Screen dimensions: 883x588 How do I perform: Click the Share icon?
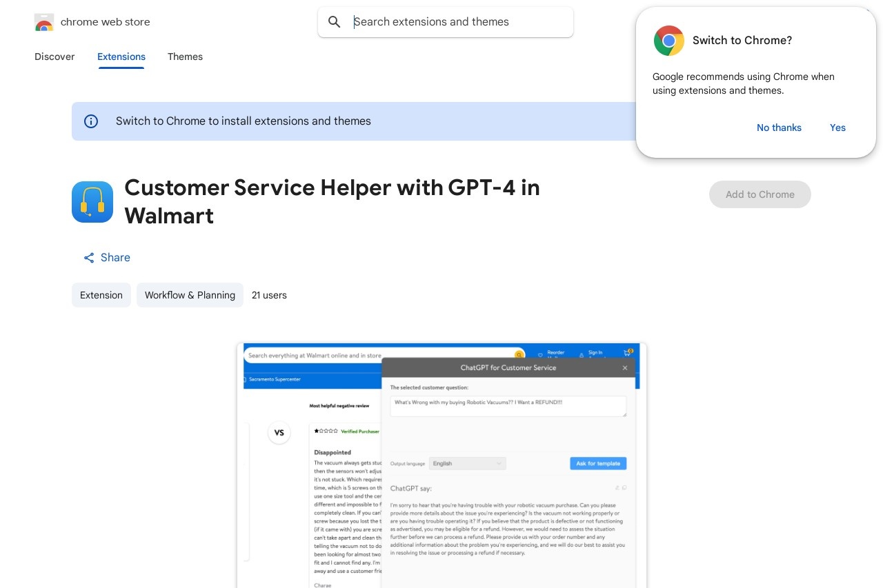[x=89, y=258]
